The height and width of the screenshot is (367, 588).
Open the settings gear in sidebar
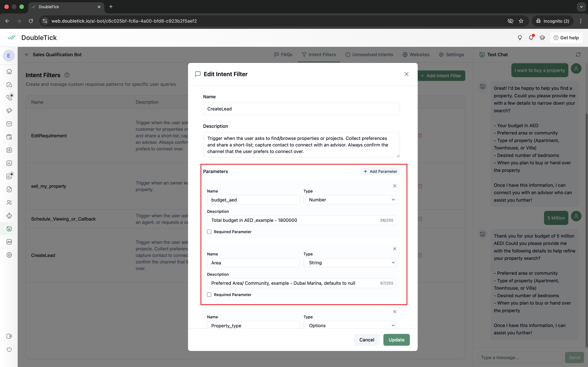point(9,255)
